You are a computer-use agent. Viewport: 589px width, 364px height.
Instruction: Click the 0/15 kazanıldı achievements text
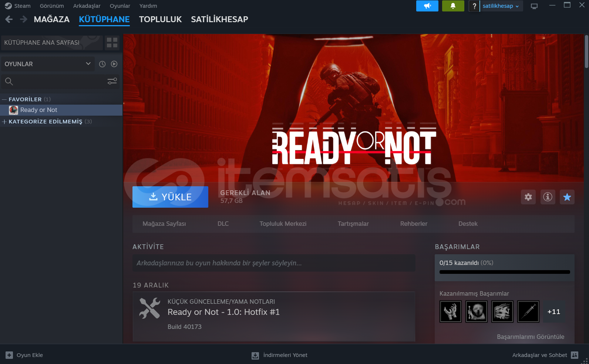point(466,263)
